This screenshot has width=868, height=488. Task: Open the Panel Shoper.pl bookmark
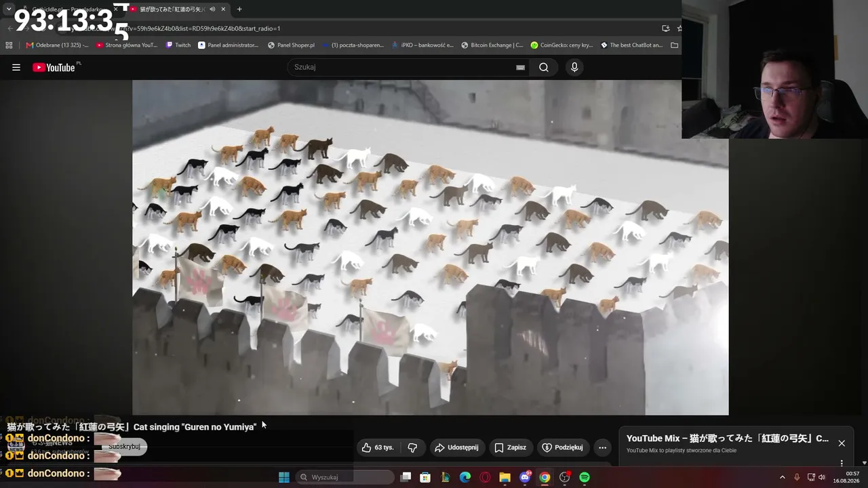pos(292,45)
